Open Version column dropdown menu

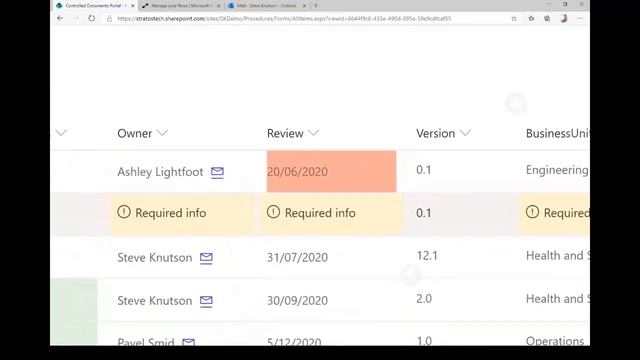465,133
